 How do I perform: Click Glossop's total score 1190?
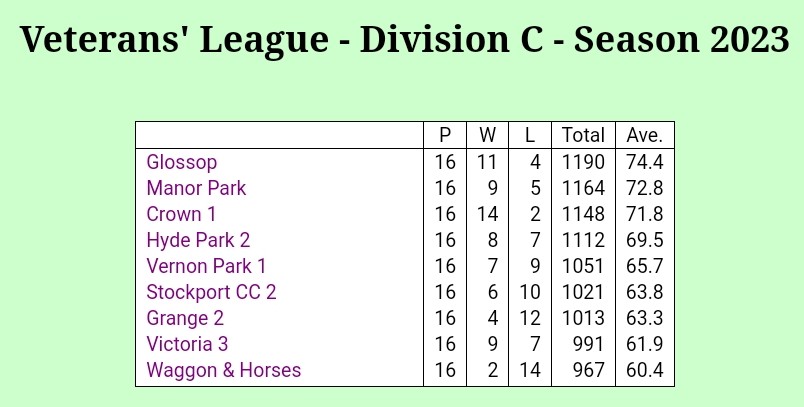[583, 162]
